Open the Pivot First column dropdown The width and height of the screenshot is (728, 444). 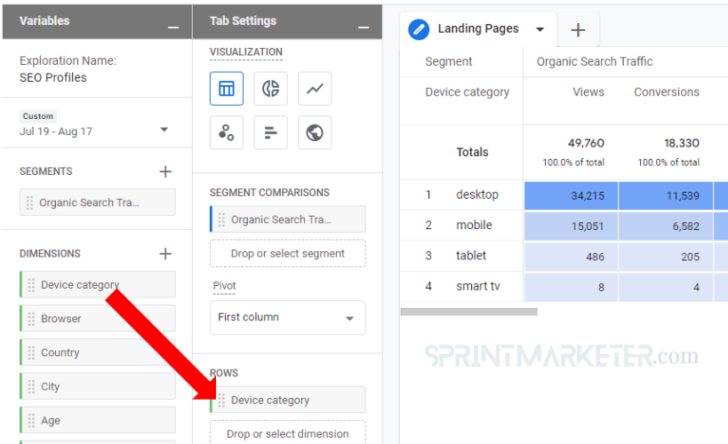point(287,318)
